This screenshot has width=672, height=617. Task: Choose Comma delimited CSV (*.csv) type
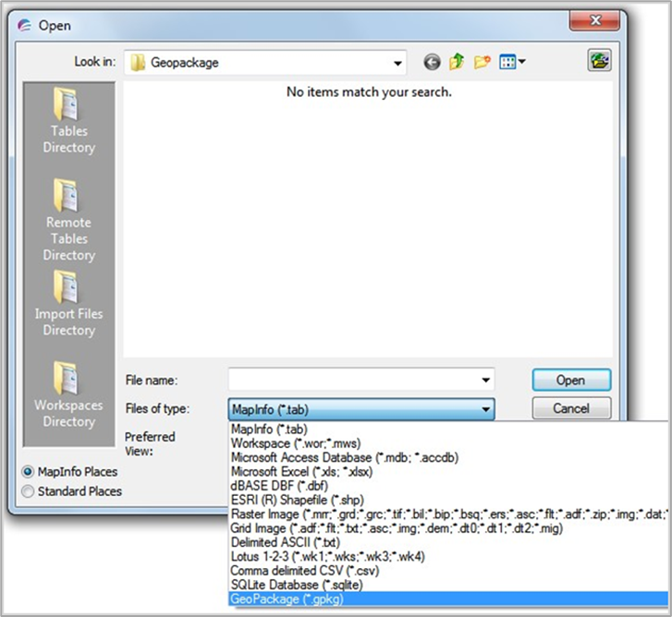tap(448, 570)
